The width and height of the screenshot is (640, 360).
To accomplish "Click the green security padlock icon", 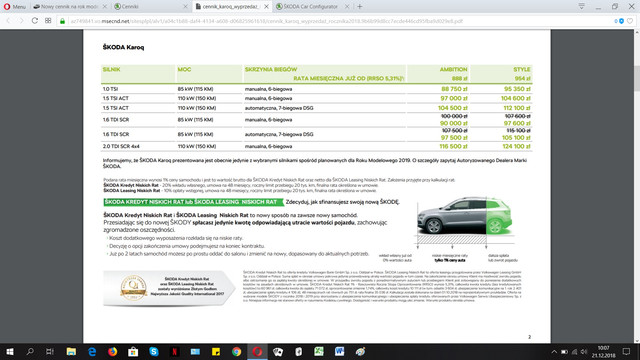I will [x=62, y=21].
